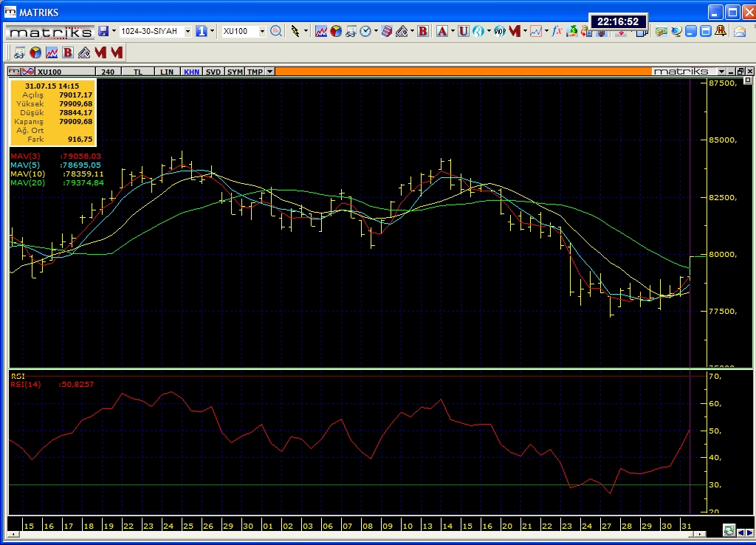The height and width of the screenshot is (545, 756).
Task: Click the horizontal scrollbar left arrow
Action: click(13, 533)
